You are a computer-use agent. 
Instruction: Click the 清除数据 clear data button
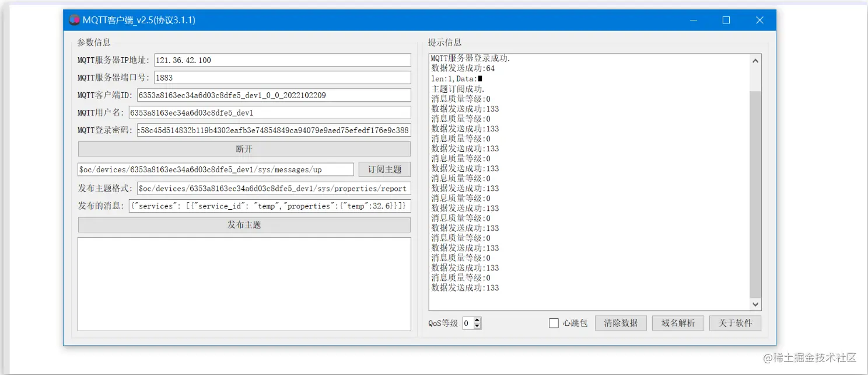click(x=620, y=323)
